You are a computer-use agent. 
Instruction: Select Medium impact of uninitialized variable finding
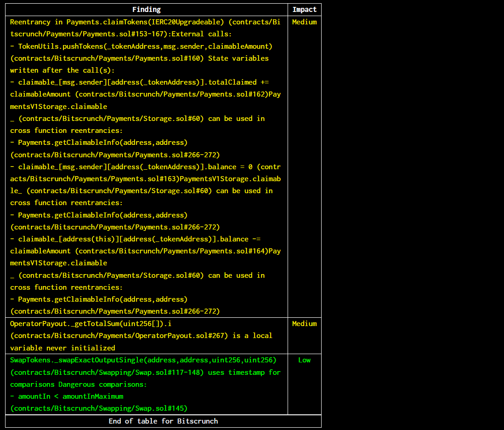point(305,323)
